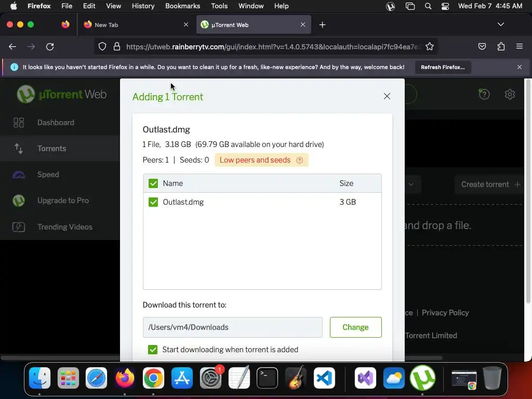Click Upgrade to Pro in sidebar

pyautogui.click(x=60, y=201)
